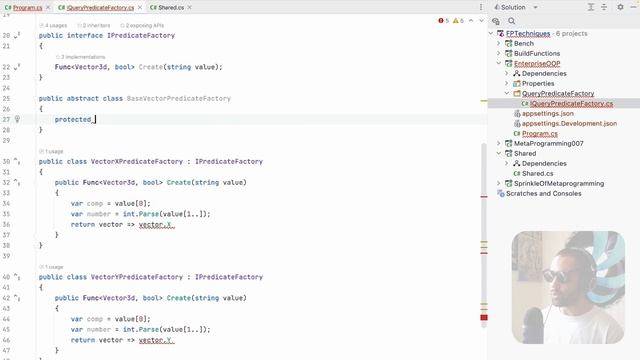Expand the Properties folder
The image size is (640, 360).
coord(507,83)
